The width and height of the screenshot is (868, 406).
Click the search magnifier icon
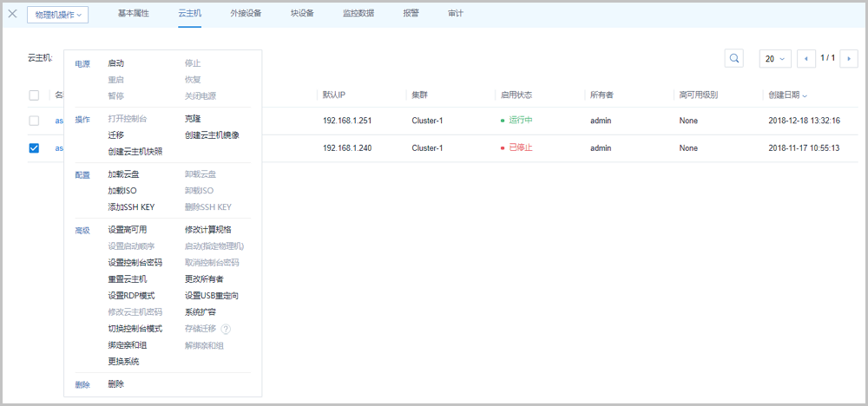tap(734, 58)
